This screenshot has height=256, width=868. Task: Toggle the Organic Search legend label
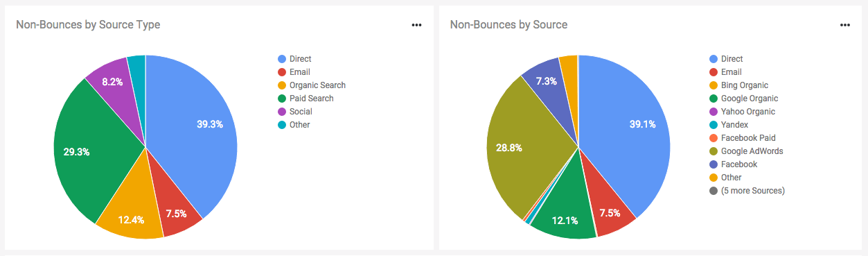pos(317,85)
